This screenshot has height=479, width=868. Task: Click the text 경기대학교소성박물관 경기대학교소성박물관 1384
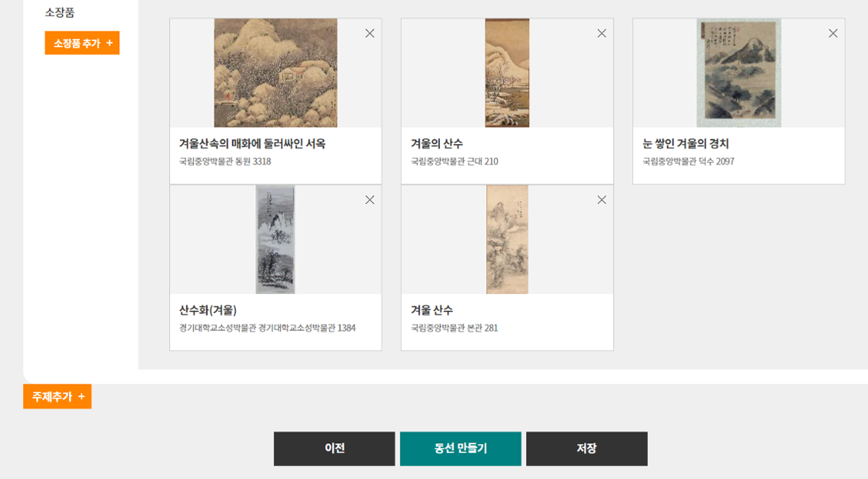tap(268, 328)
